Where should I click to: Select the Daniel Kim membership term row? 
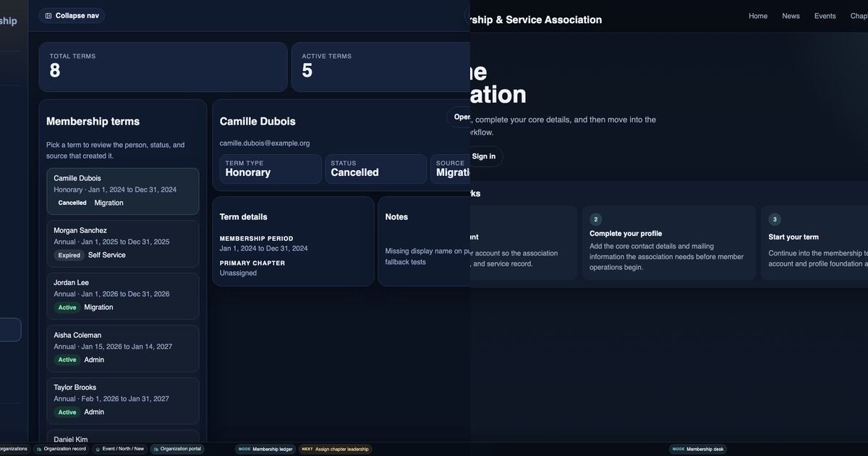[x=122, y=436]
